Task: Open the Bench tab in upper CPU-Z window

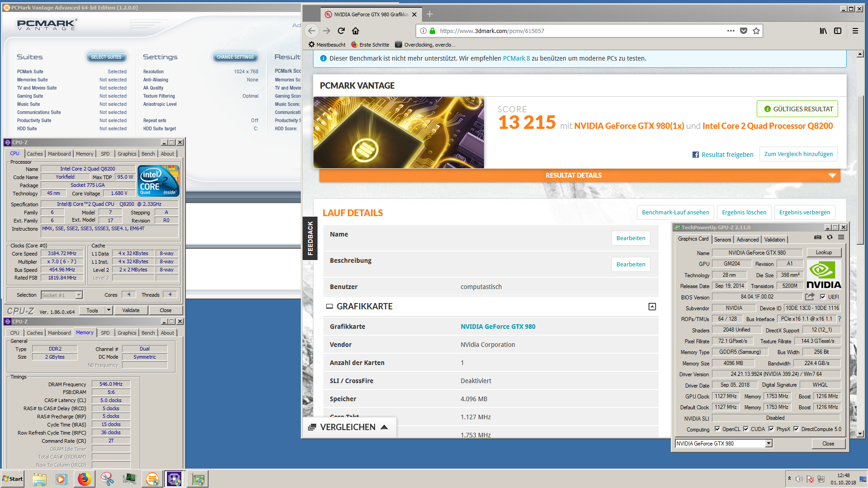Action: (x=148, y=154)
